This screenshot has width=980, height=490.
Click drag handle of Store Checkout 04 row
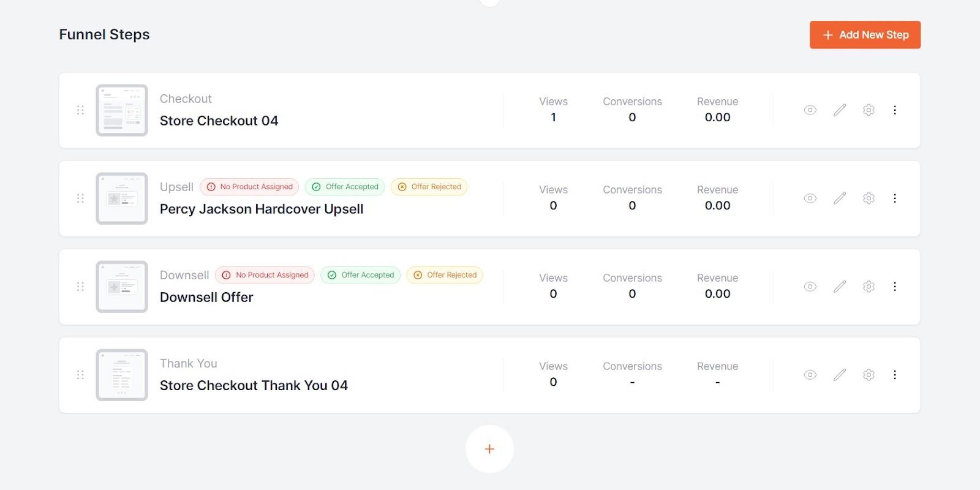tap(80, 110)
